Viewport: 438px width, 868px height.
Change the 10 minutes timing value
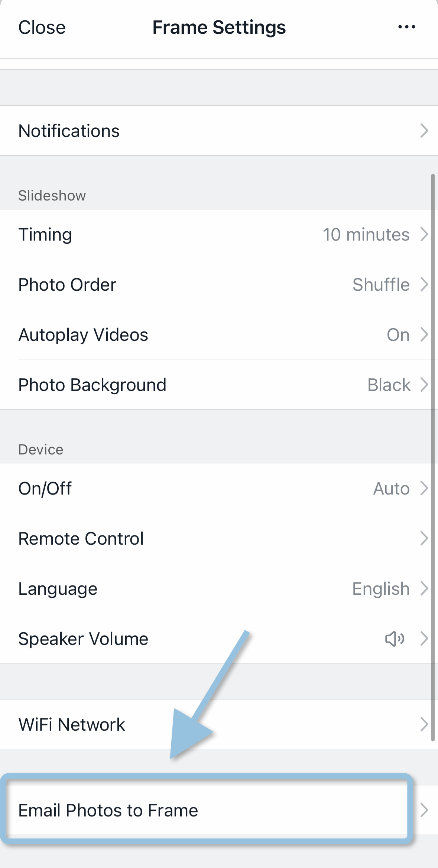tap(366, 235)
